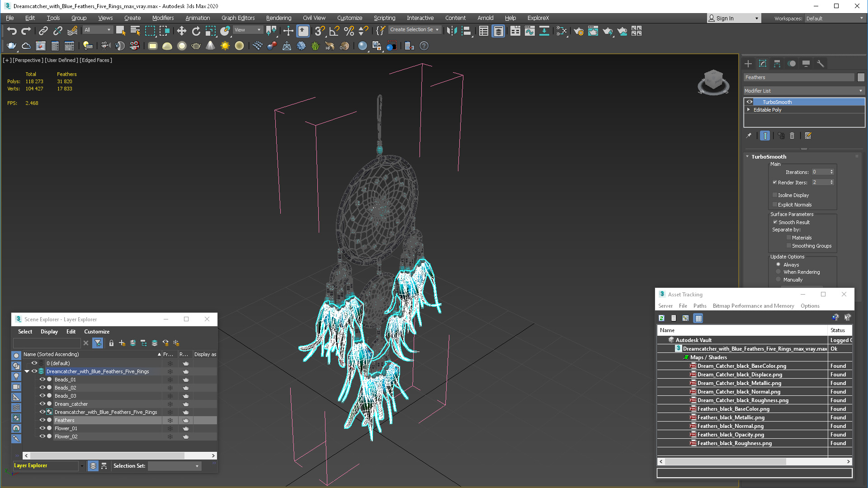The width and height of the screenshot is (868, 488).
Task: Toggle the Angle Snap icon
Action: tap(334, 31)
